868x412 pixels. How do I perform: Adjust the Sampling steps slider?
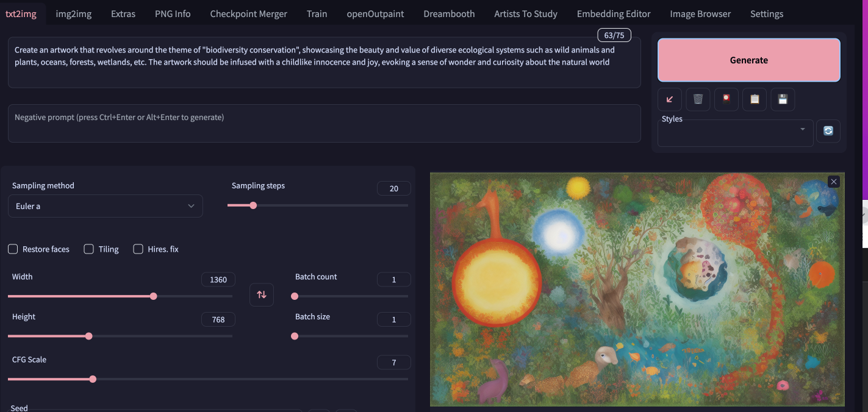point(318,205)
